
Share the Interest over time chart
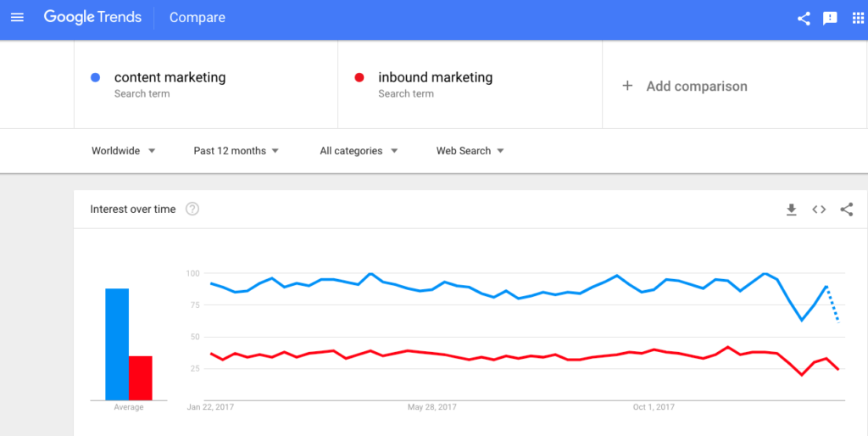[847, 210]
